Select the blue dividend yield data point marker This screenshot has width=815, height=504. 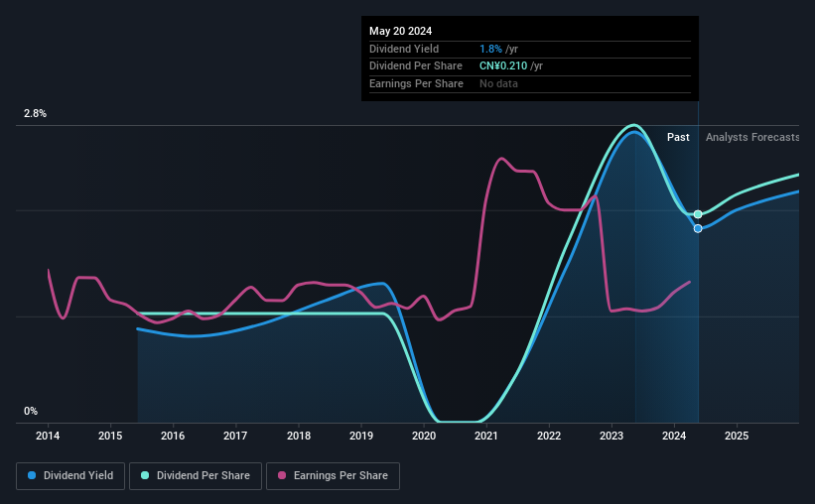tap(698, 228)
